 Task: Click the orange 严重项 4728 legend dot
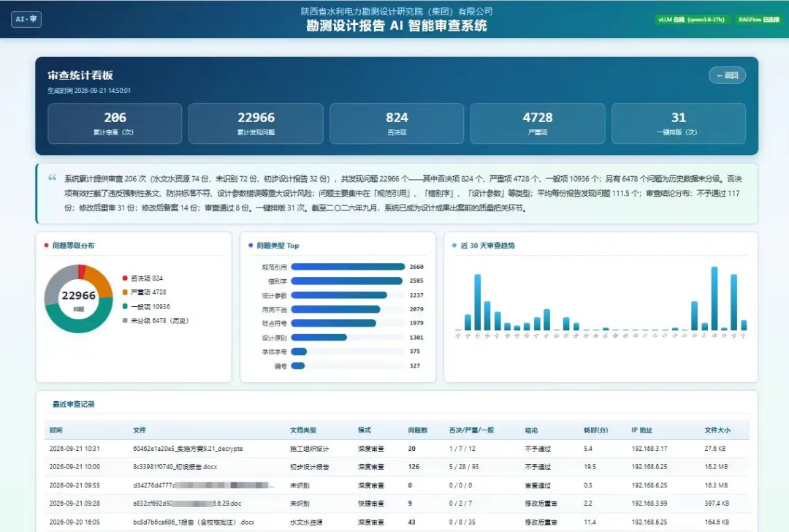125,292
